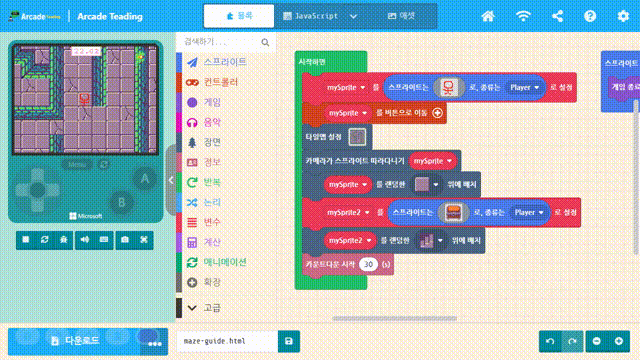Tap the simulator Menu button

coord(77,164)
